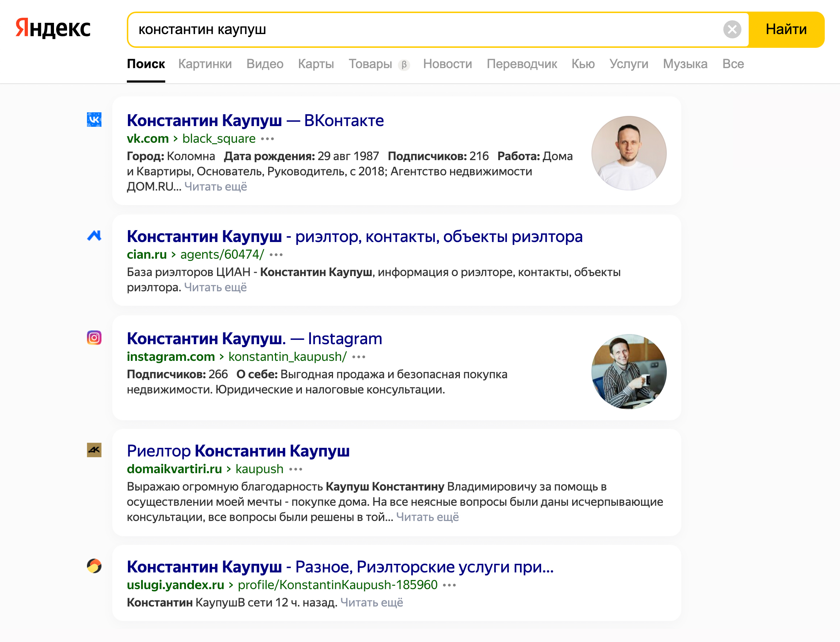The height and width of the screenshot is (642, 840).
Task: Open the Кью tab
Action: pos(583,64)
